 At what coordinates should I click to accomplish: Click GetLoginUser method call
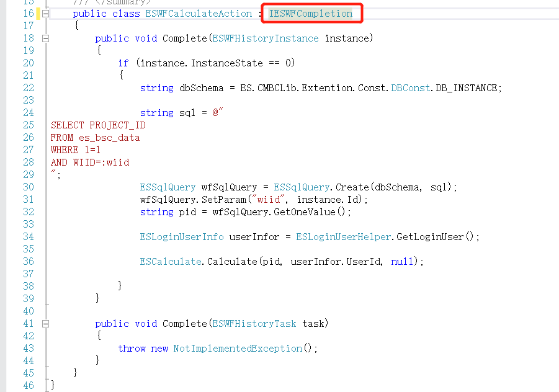click(x=430, y=237)
